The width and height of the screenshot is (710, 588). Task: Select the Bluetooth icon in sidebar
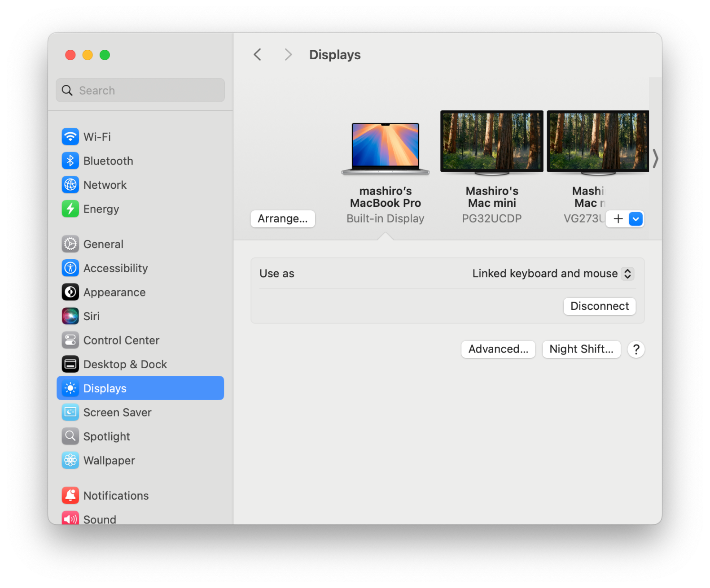click(x=70, y=161)
